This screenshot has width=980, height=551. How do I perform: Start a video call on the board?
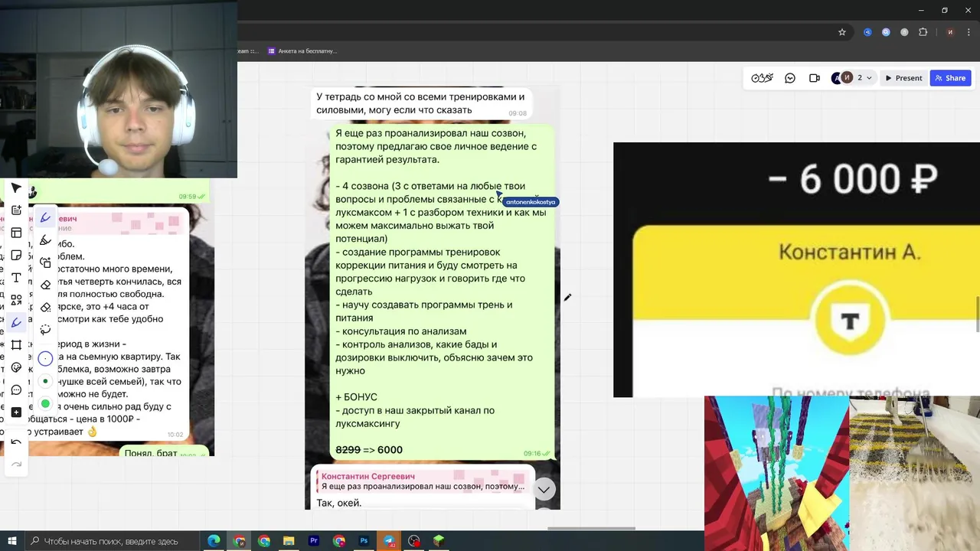pyautogui.click(x=815, y=78)
